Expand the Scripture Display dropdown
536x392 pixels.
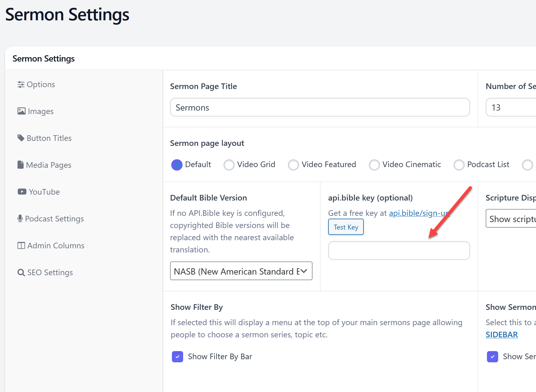(x=511, y=219)
